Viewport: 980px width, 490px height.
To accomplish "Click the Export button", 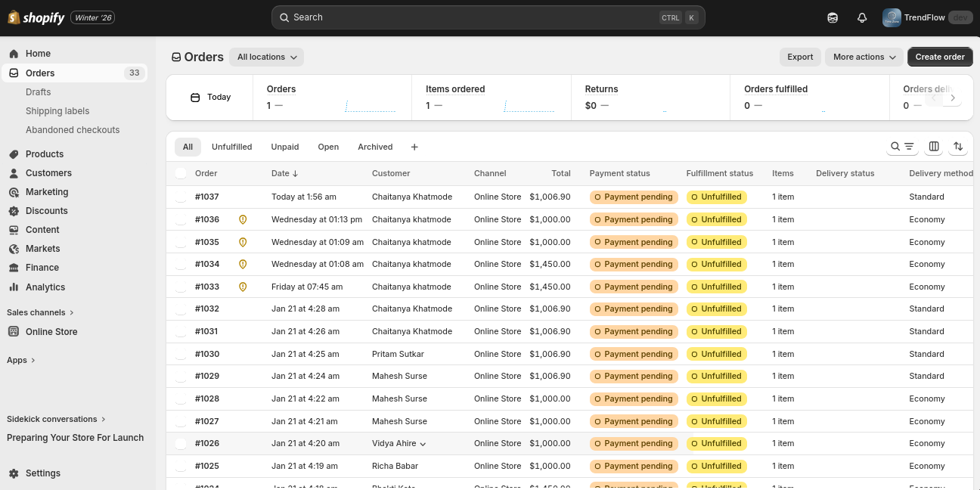I will click(x=800, y=57).
